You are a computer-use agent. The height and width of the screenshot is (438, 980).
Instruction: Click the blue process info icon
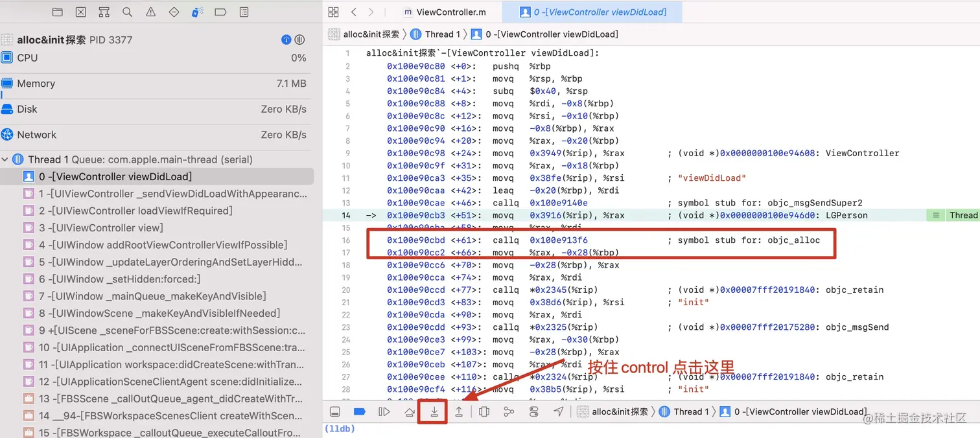286,40
